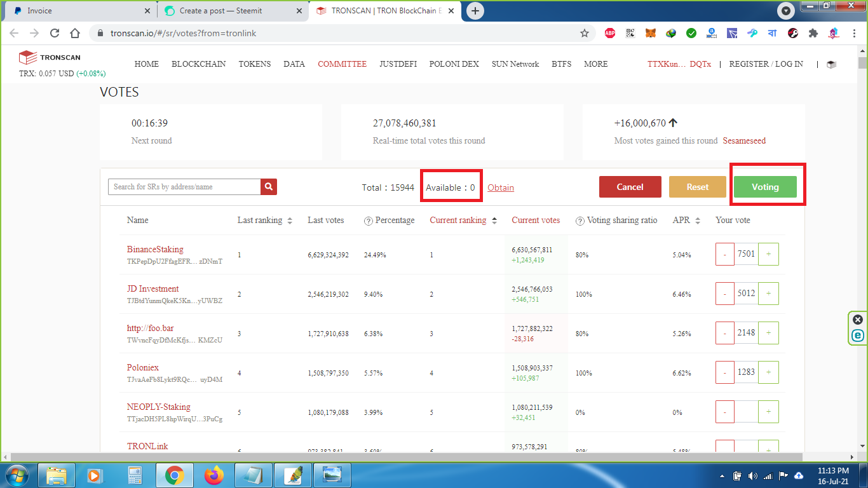This screenshot has width=868, height=488.
Task: Click REGISTER / LOG IN
Action: [x=766, y=64]
